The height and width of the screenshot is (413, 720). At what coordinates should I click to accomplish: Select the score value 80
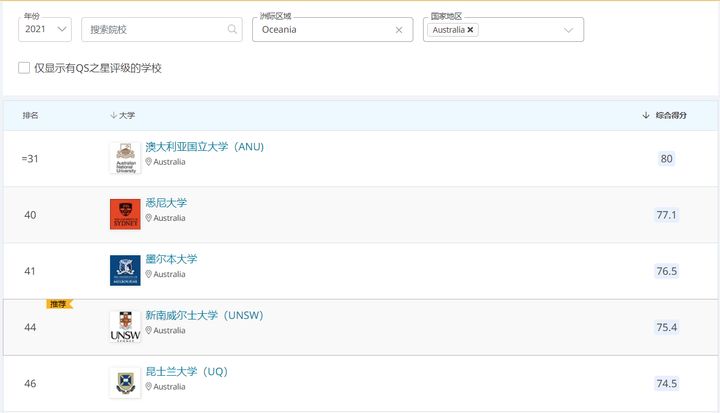click(666, 159)
